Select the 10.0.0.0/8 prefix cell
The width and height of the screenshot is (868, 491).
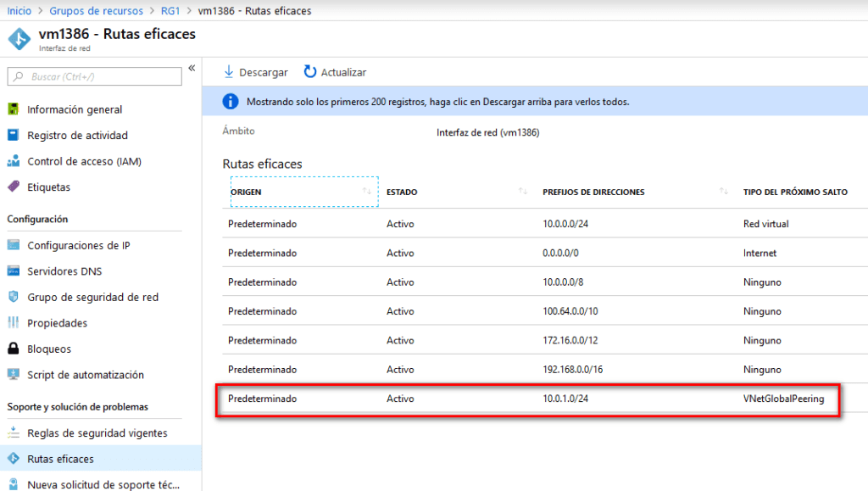click(563, 282)
